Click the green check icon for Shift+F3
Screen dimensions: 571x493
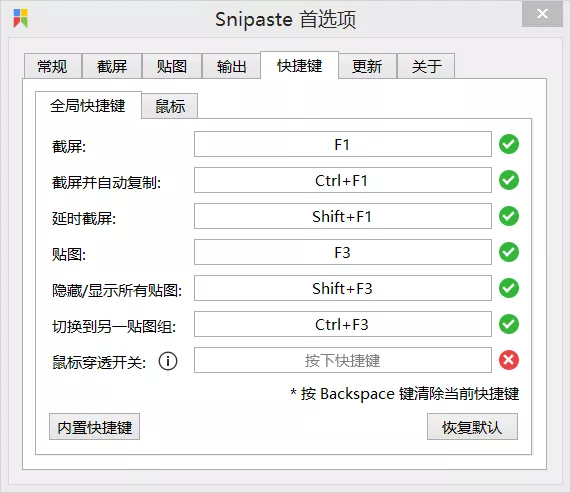tap(509, 288)
